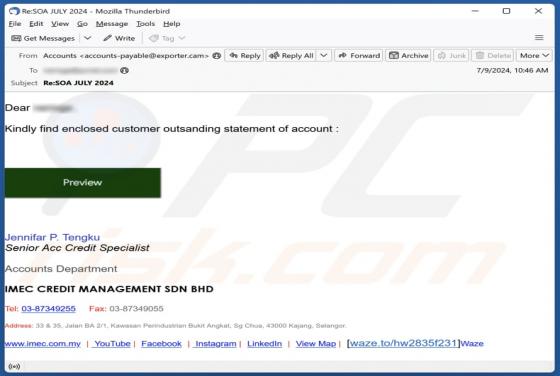Open the View Map link
The image size is (560, 376).
(316, 344)
